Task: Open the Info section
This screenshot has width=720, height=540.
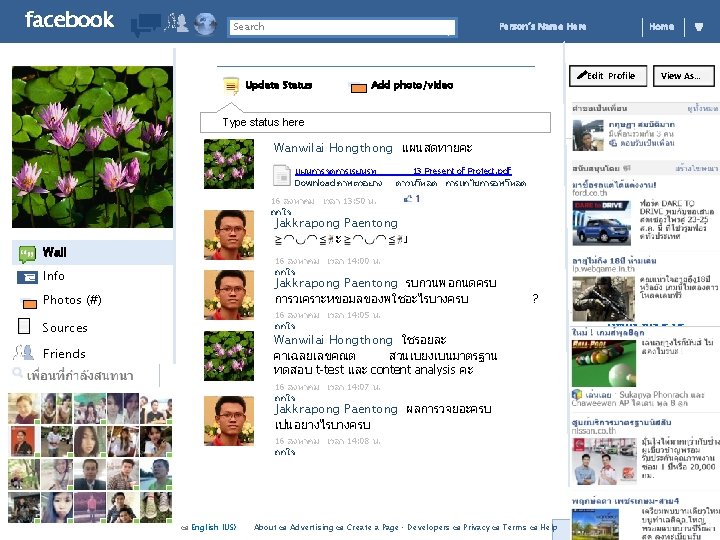Action: coord(53,276)
